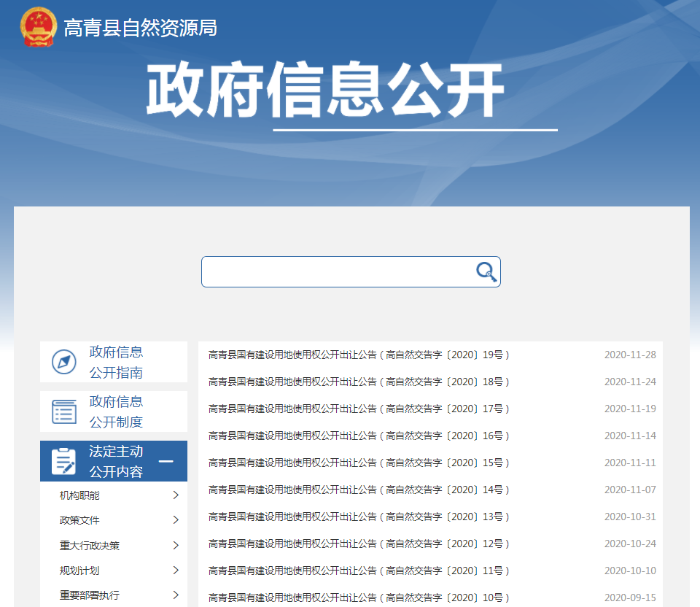
Task: Open announcement 高自然交告字〔2020〕19号
Action: tap(359, 355)
